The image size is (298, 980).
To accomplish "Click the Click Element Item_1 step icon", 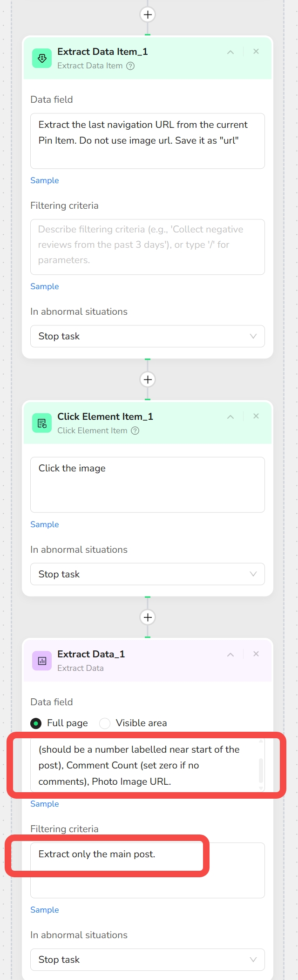I will click(x=41, y=423).
